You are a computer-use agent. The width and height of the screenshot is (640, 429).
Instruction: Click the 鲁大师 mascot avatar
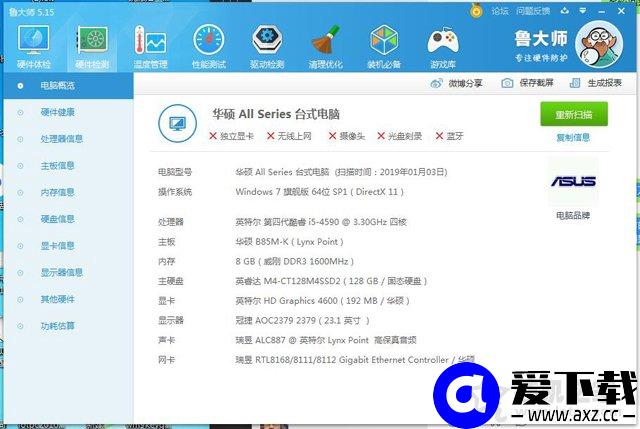pyautogui.click(x=599, y=44)
